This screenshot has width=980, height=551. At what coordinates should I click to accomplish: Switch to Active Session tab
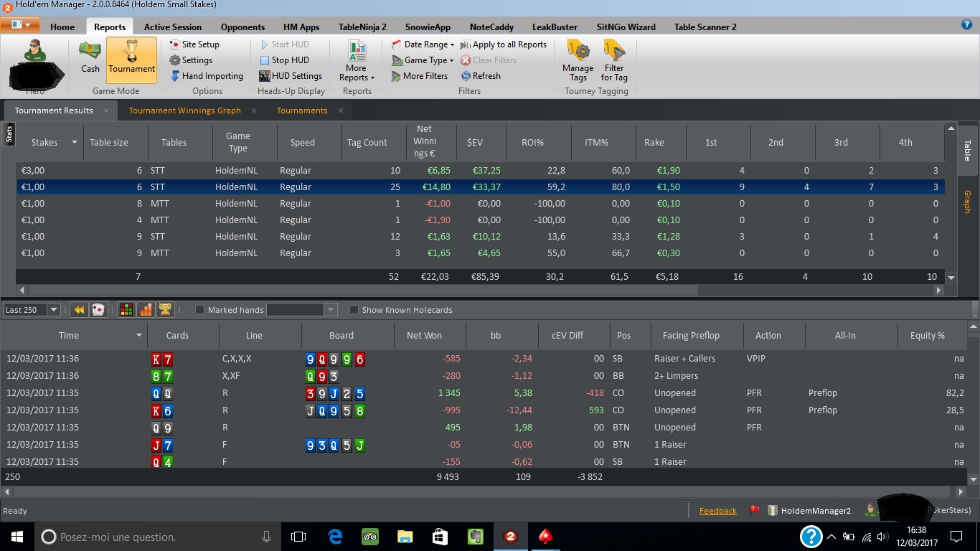[x=173, y=27]
